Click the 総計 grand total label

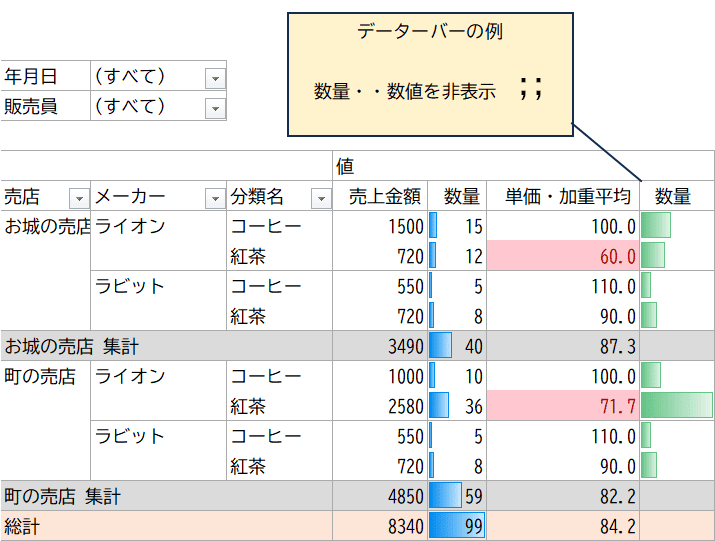point(22,526)
